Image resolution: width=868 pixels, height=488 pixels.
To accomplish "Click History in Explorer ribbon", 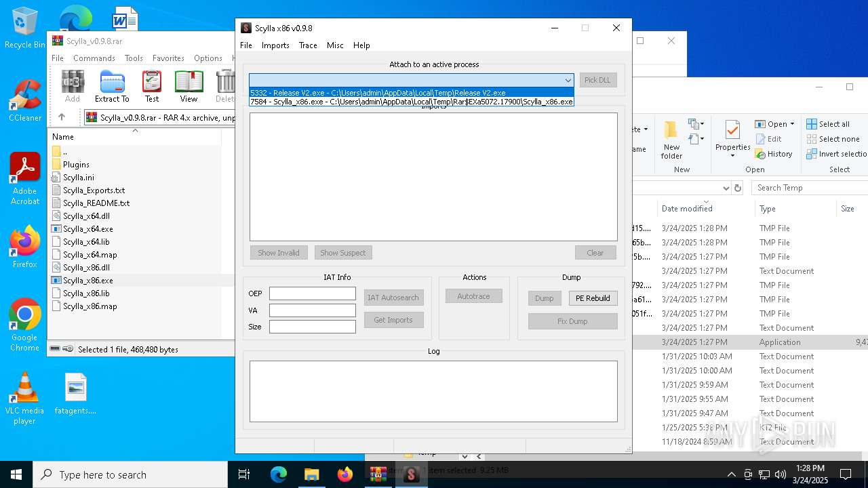I will click(x=774, y=154).
